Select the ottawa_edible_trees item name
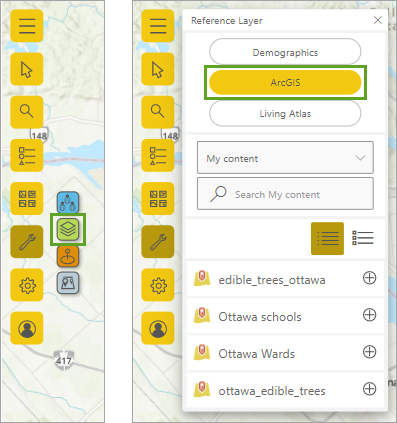The width and height of the screenshot is (397, 423). pos(272,391)
